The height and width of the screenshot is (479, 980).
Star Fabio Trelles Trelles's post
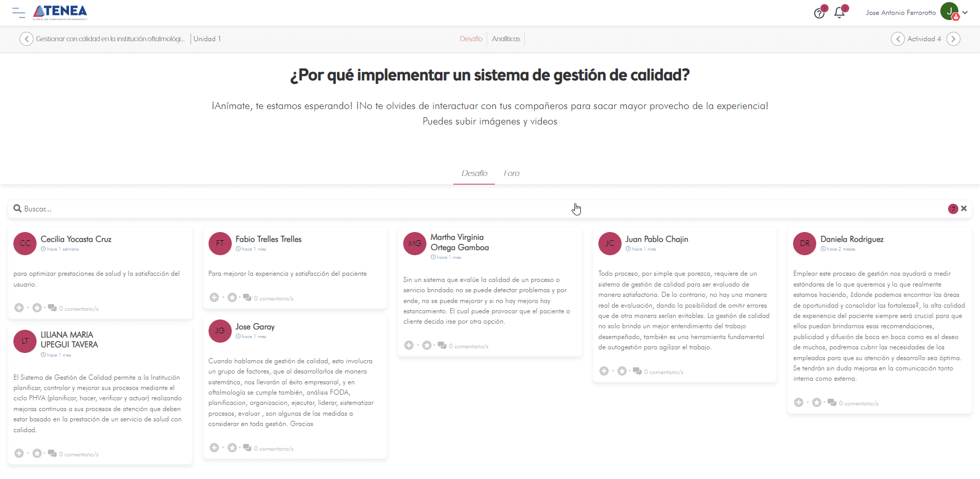[232, 298]
